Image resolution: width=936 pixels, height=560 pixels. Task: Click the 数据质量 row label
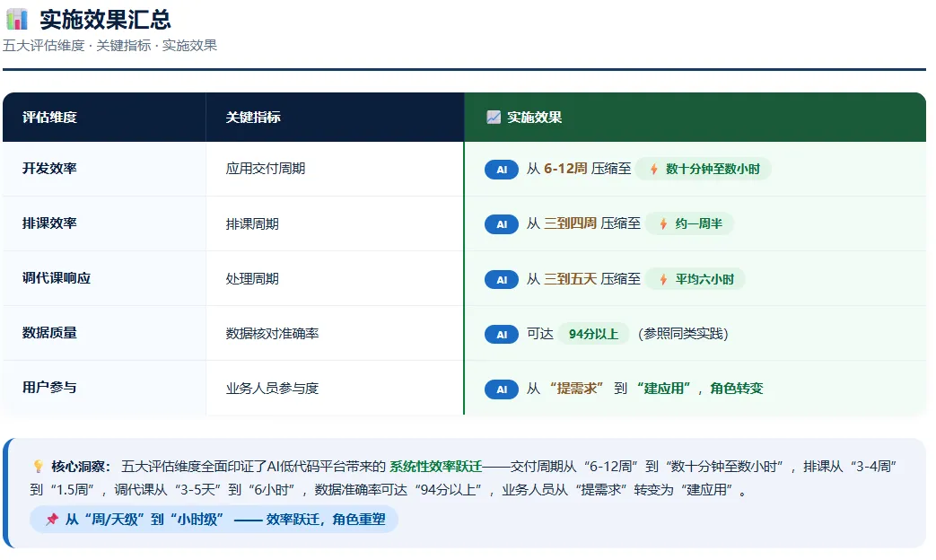[x=49, y=333]
